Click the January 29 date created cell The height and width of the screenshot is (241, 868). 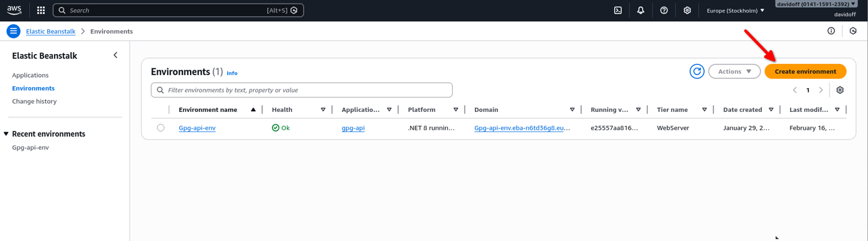(x=746, y=128)
